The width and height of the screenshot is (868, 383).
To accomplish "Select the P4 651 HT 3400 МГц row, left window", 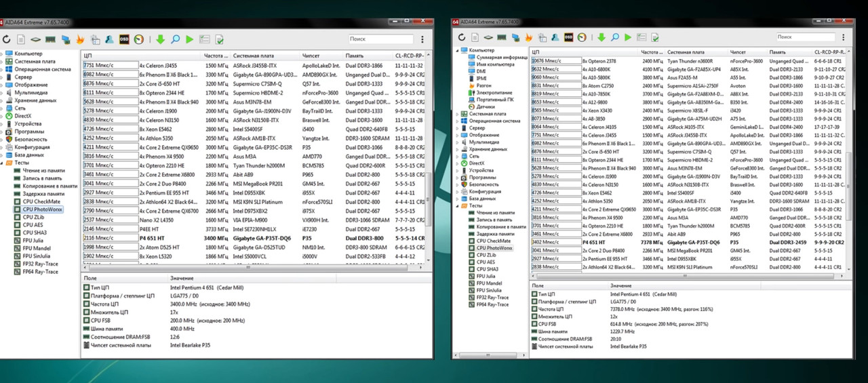I will pos(253,238).
